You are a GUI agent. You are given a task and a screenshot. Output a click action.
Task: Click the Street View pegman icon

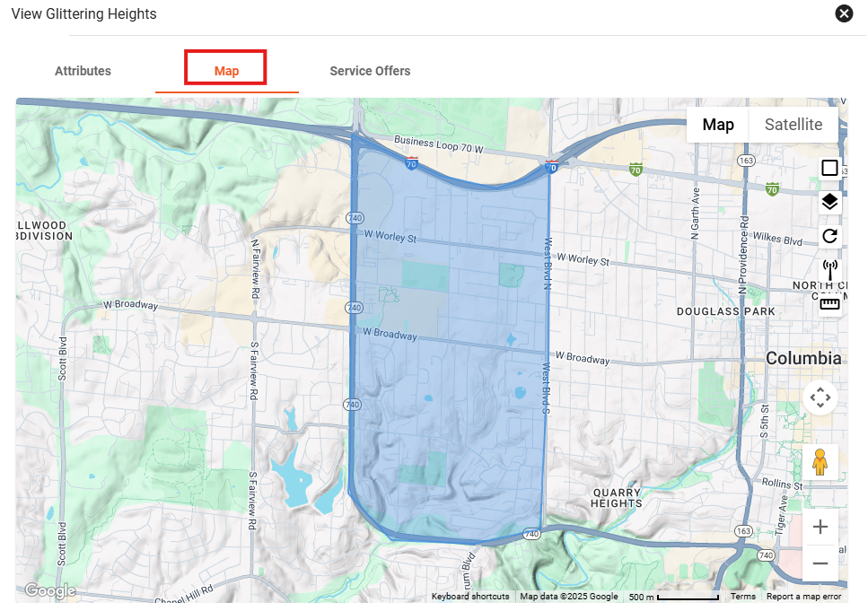tap(820, 462)
